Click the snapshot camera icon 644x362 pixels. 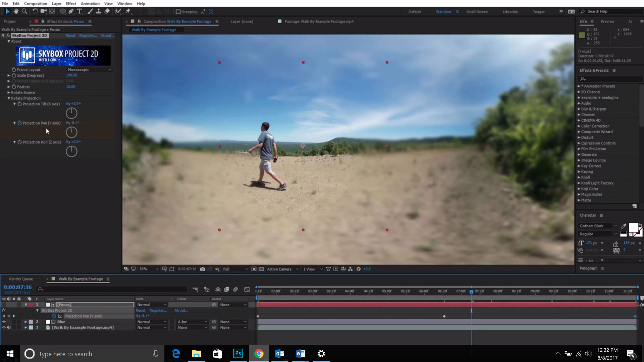point(203,269)
